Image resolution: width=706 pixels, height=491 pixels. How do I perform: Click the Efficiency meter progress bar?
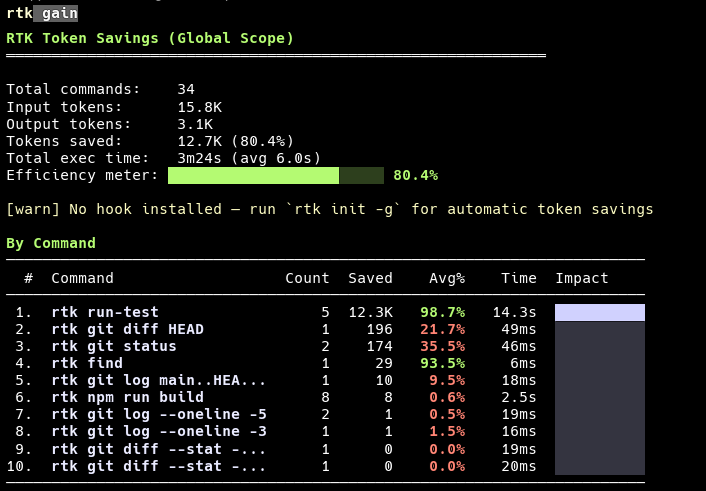pos(276,175)
